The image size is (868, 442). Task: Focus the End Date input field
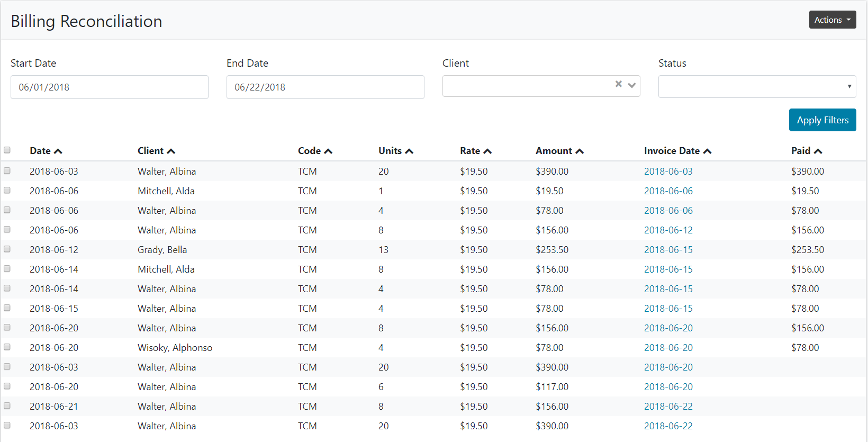tap(325, 87)
